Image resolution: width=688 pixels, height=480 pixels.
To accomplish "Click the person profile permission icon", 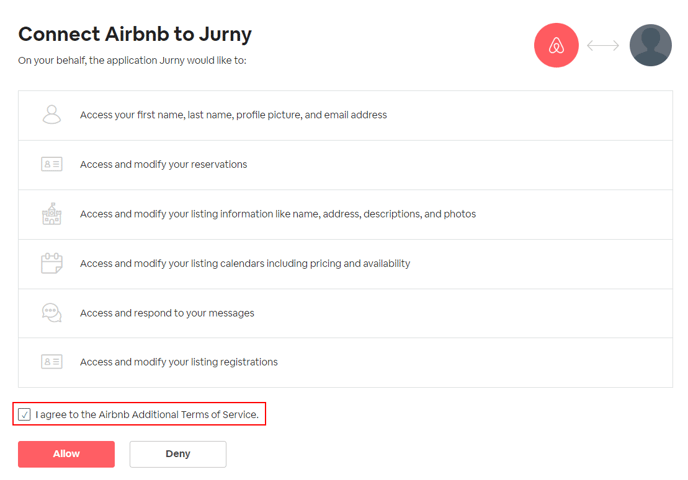I will [x=52, y=114].
